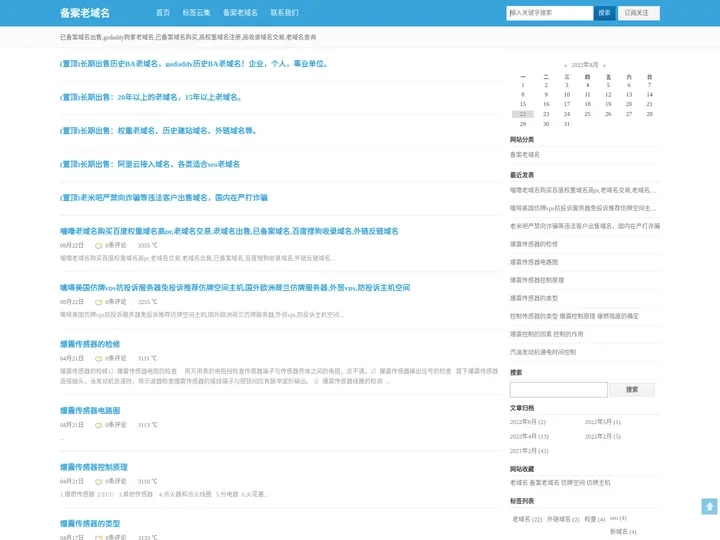Open article 爆震传感器控制原理
Screen dimensions: 720x540
point(94,467)
